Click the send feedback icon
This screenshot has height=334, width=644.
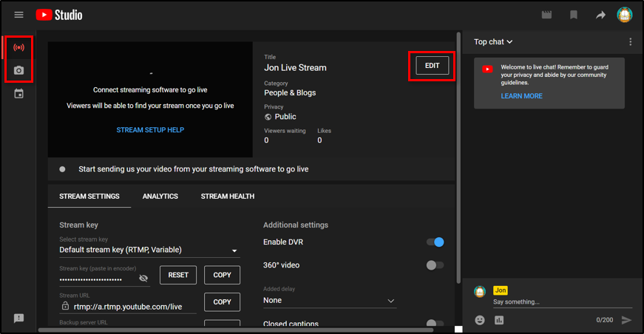[19, 318]
